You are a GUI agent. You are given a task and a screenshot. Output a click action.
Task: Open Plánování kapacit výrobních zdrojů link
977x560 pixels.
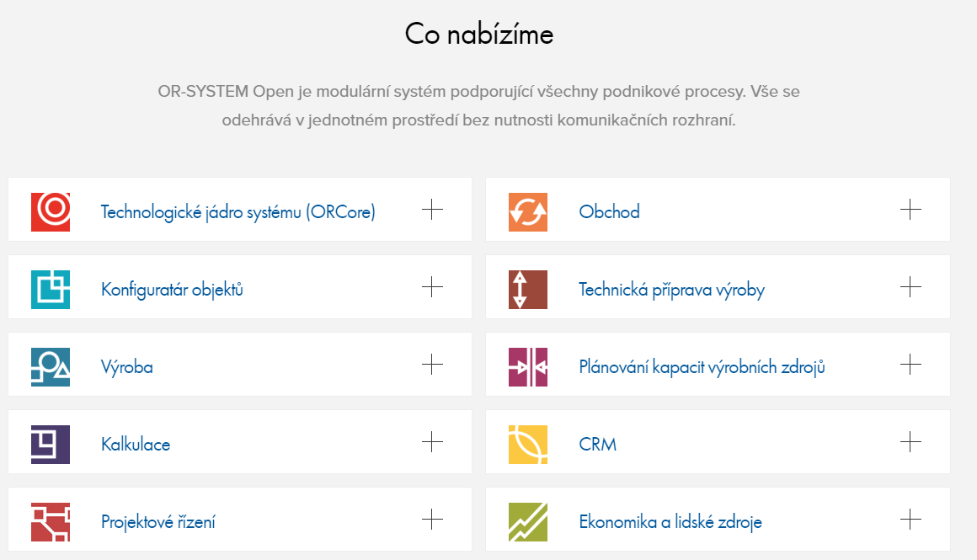click(x=702, y=367)
